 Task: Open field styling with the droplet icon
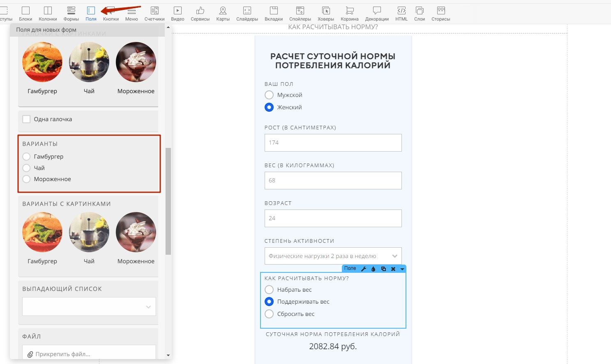coord(373,269)
